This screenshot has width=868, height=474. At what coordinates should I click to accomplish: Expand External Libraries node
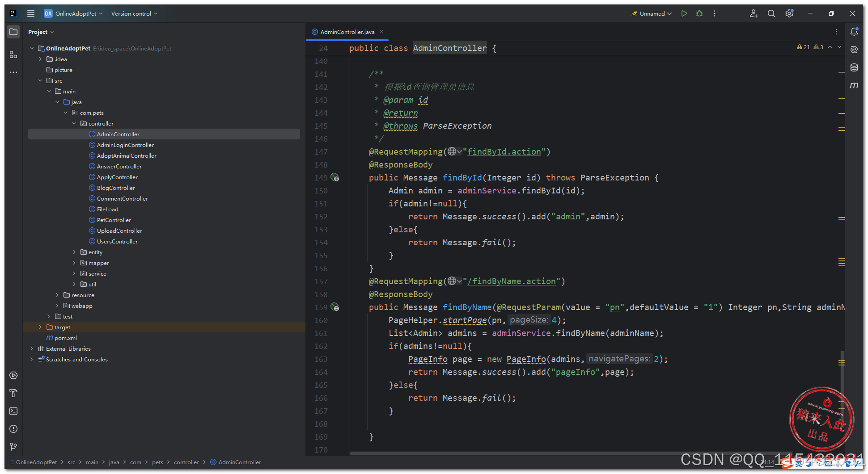(x=31, y=348)
